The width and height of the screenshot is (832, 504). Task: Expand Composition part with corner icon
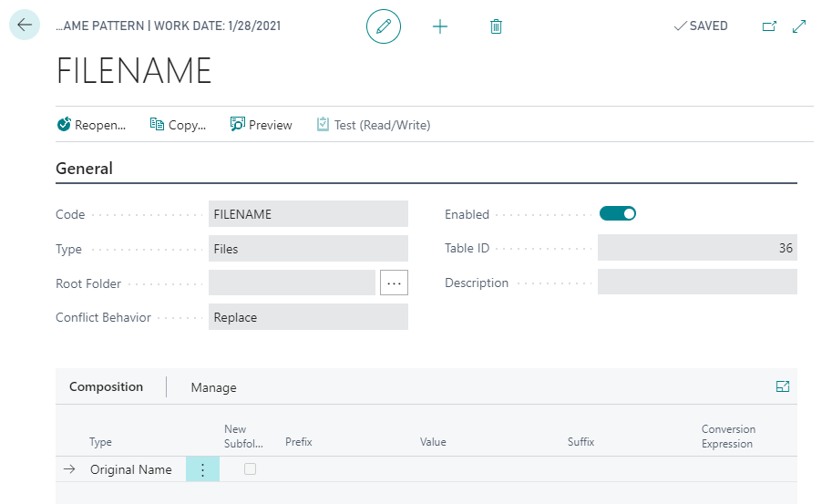click(x=782, y=386)
